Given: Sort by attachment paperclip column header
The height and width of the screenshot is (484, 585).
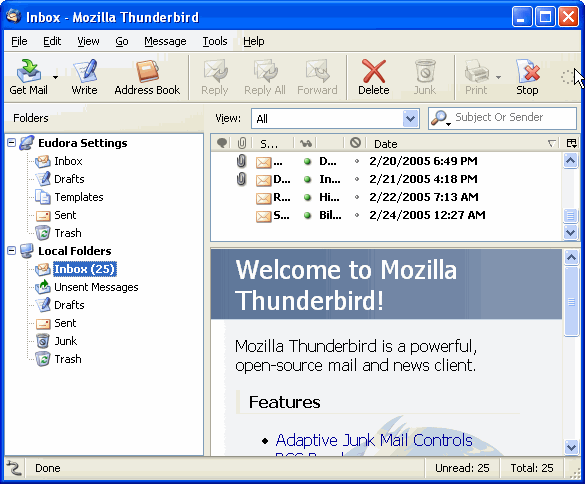Looking at the screenshot, I should (242, 143).
